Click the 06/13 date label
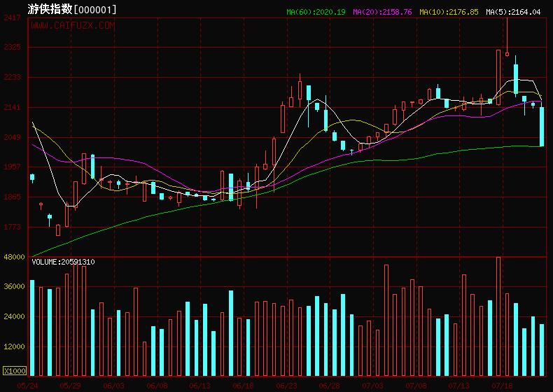 [x=200, y=386]
